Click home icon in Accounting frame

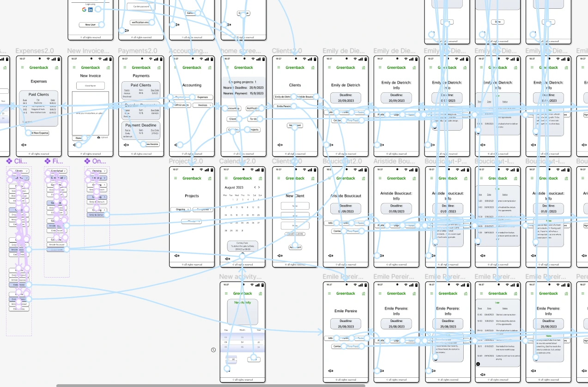210,67
